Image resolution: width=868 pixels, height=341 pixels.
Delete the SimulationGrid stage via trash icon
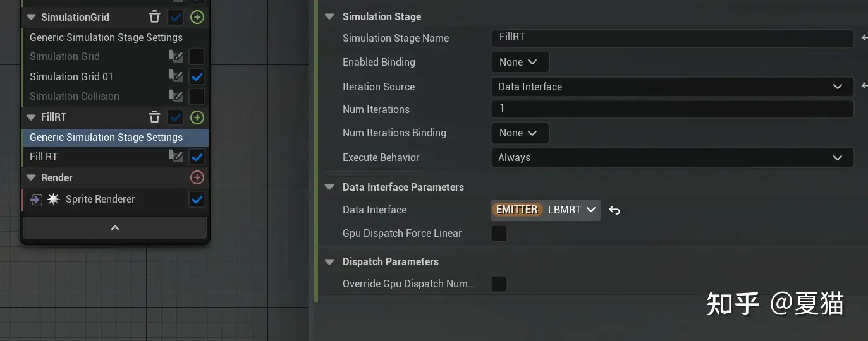click(154, 17)
